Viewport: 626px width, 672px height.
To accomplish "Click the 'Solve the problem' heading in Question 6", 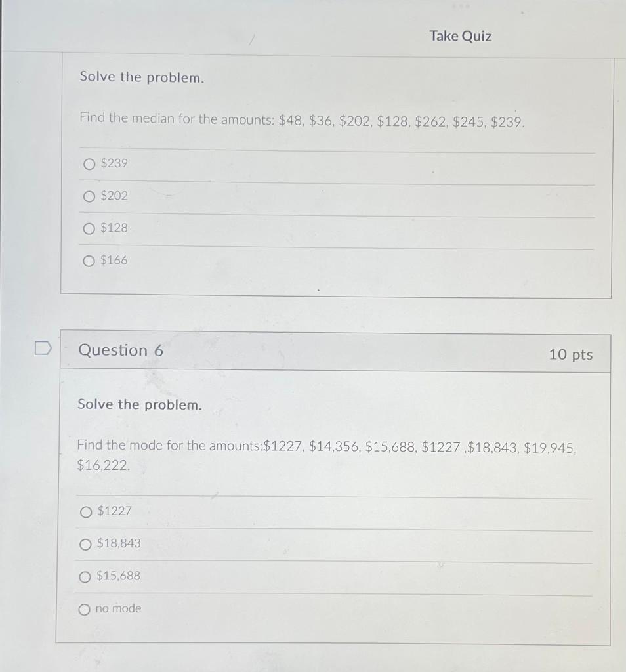I will pyautogui.click(x=138, y=404).
